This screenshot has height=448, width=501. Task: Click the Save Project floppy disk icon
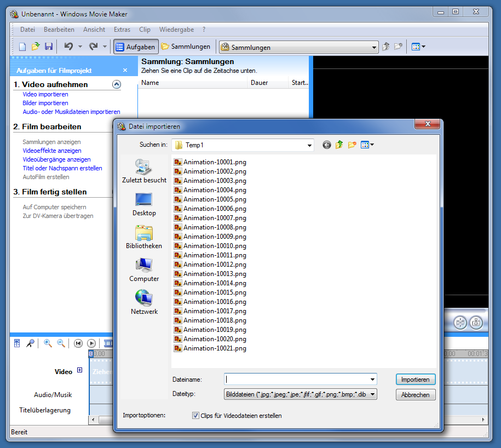pos(49,47)
